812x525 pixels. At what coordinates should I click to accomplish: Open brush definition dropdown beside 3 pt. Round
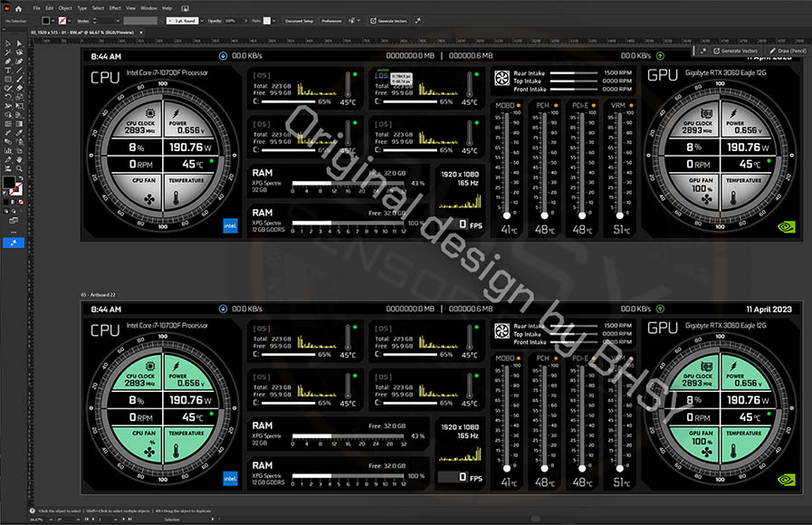point(202,21)
